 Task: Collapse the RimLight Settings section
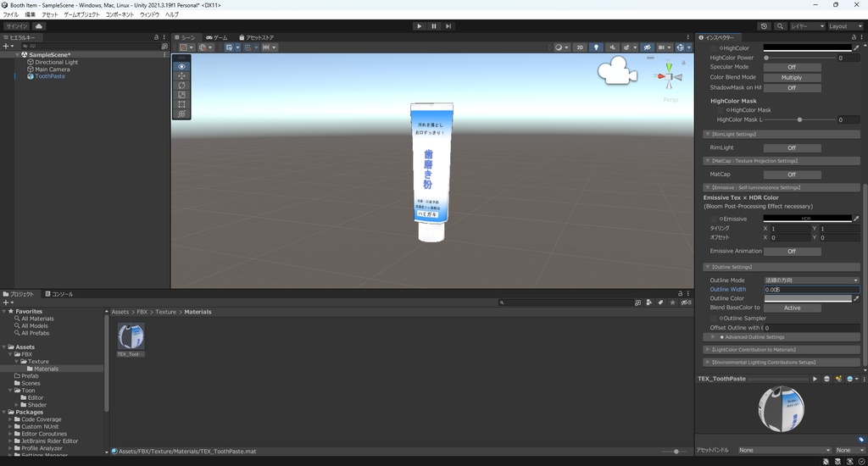point(782,134)
